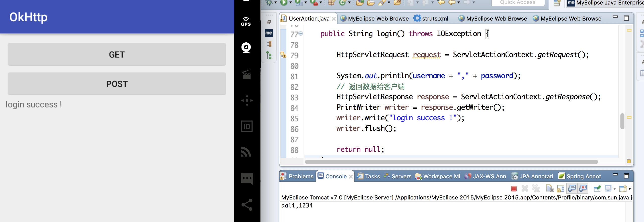Collapse the login() method fold marker
This screenshot has width=644, height=222.
tap(301, 33)
